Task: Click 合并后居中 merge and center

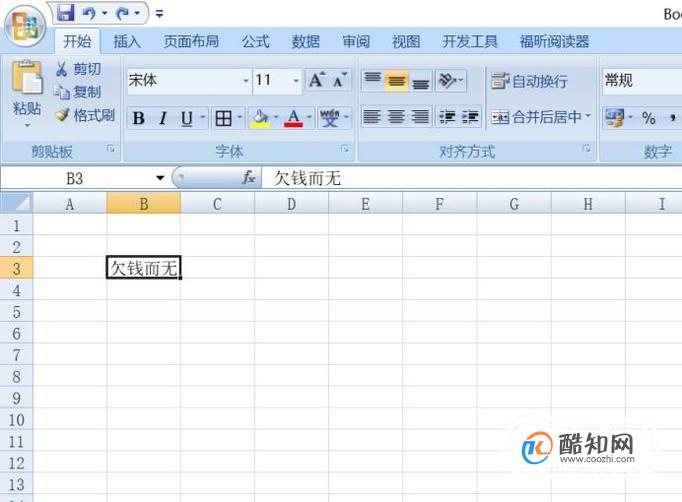Action: coord(536,117)
